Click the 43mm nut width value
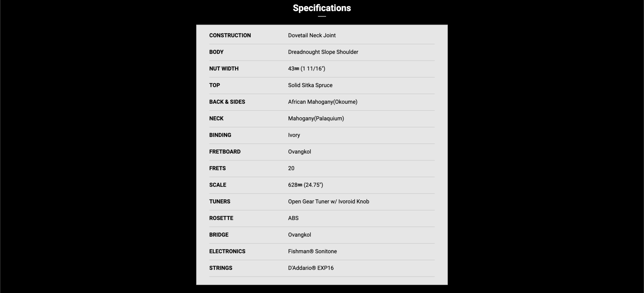The height and width of the screenshot is (293, 644). pos(307,68)
